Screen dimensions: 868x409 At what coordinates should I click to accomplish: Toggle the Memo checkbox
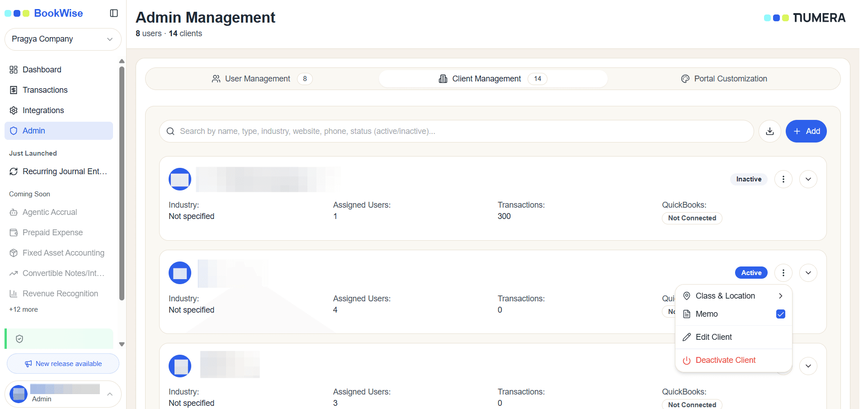[781, 314]
